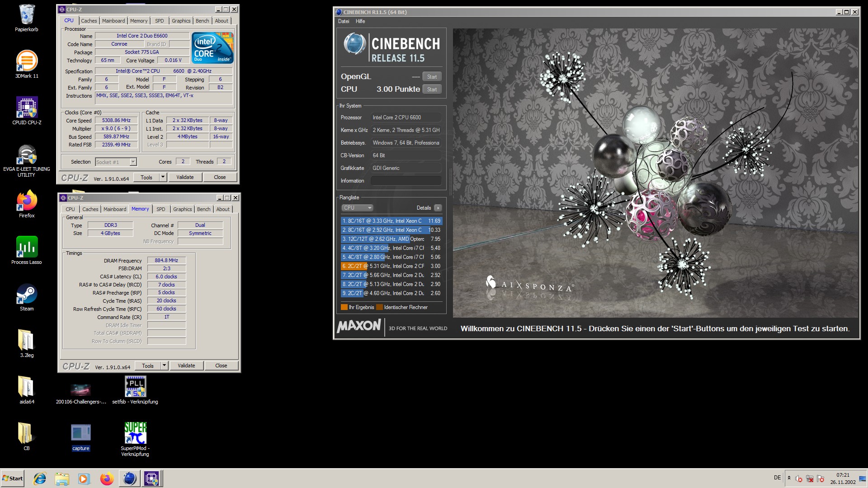
Task: Click Validate in bottom CPU-Z window
Action: tap(186, 366)
